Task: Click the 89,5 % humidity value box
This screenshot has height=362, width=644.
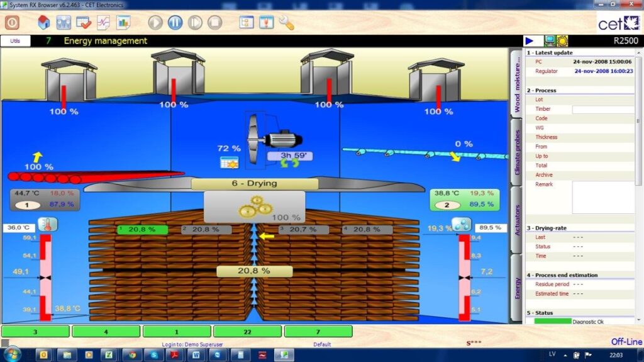Action: pos(490,227)
